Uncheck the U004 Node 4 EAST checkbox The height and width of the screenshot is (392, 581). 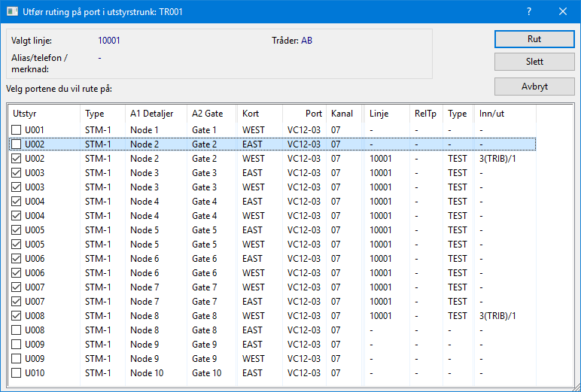click(x=17, y=202)
